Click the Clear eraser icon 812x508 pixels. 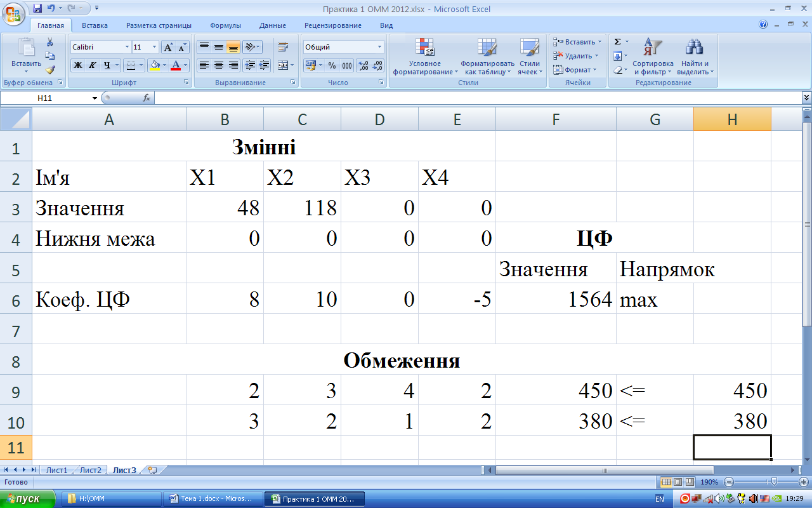[617, 70]
